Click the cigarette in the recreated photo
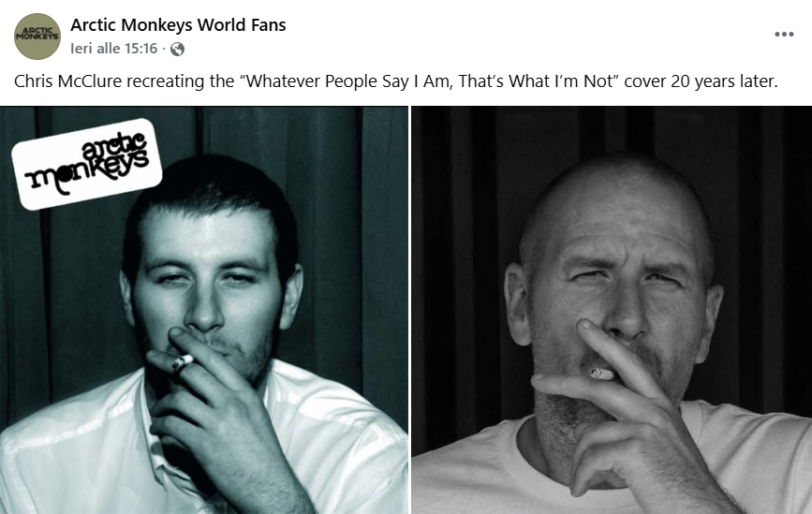The image size is (812, 514). 602,374
